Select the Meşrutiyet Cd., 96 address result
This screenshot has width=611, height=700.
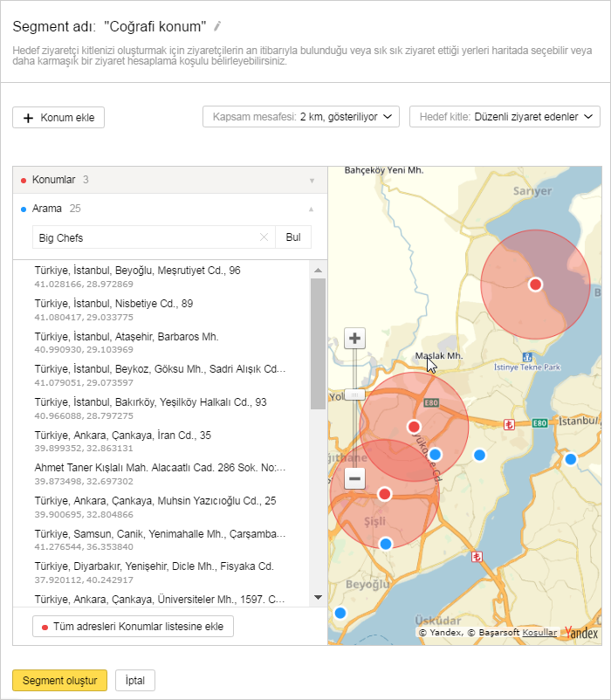(137, 271)
